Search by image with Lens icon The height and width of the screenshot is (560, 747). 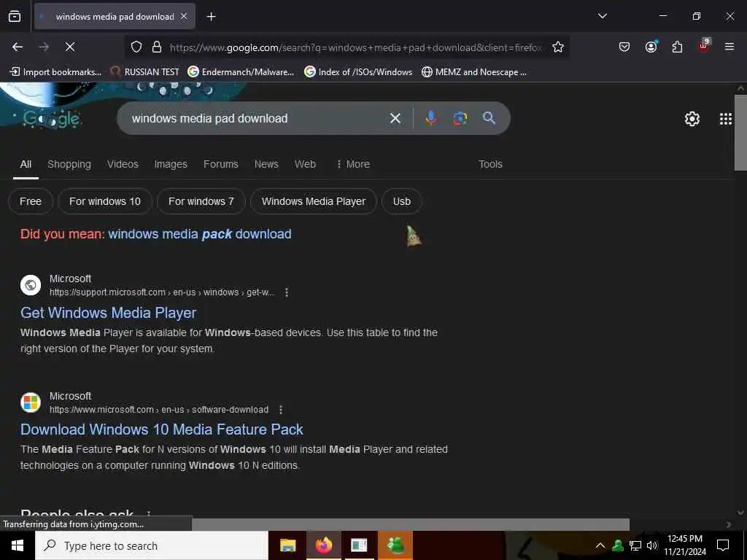(460, 118)
